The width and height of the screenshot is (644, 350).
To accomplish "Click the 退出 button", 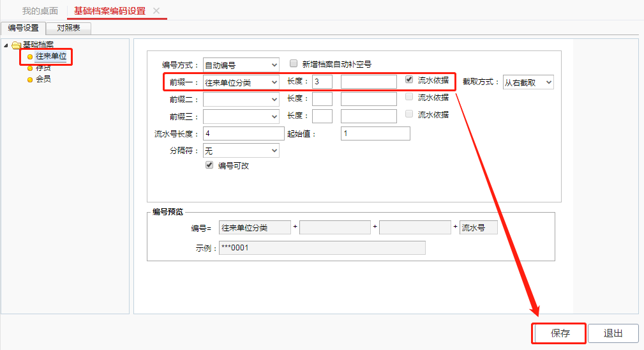I will click(613, 333).
